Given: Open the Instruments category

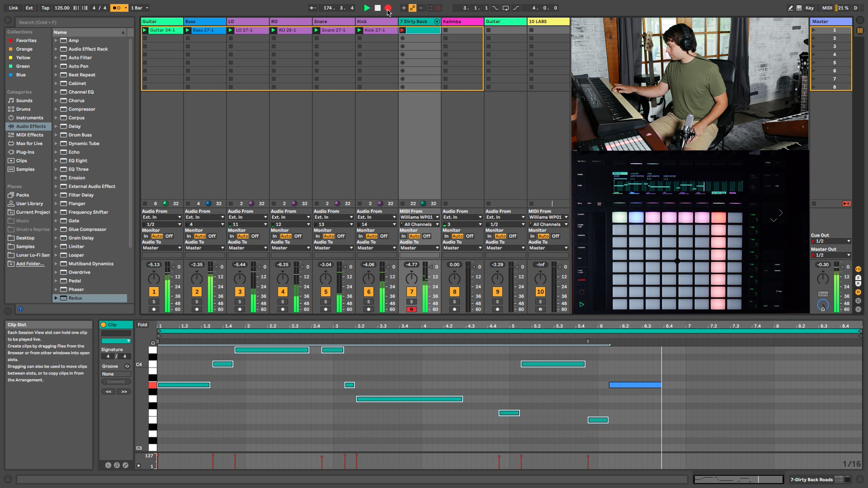Looking at the screenshot, I should pyautogui.click(x=29, y=118).
